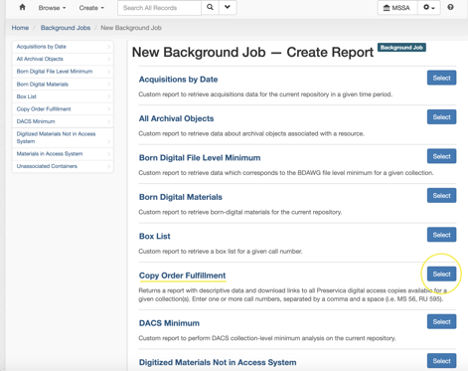Screen dimensions: 468x371
Task: Select Digitized Materials Not in Access System report
Action: (441, 361)
